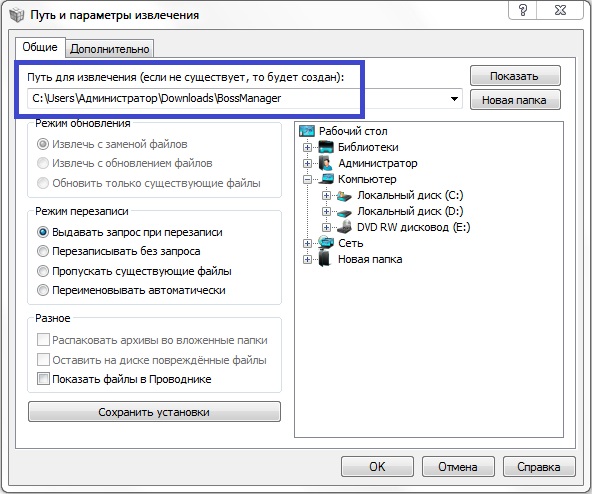Viewport: 592px width, 494px height.
Task: Click the Библиотеки libraries icon
Action: [x=326, y=147]
